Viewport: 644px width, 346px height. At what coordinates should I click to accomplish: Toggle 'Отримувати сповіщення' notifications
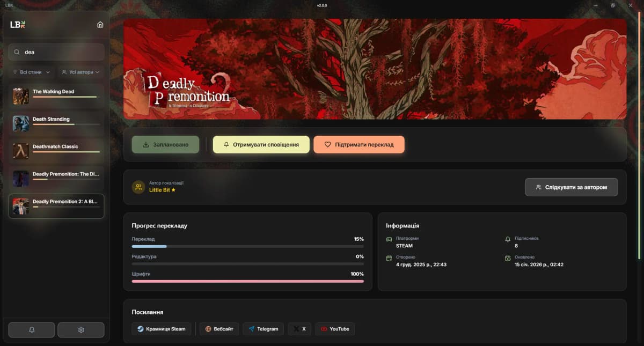[x=261, y=145]
